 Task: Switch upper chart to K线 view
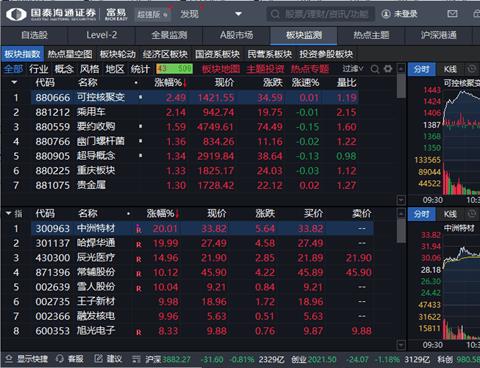pyautogui.click(x=450, y=69)
